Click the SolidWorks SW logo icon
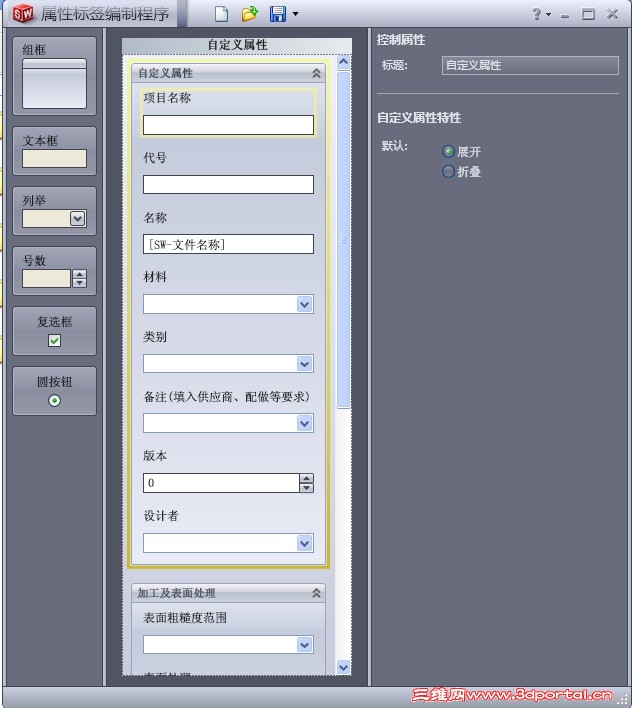 click(23, 14)
